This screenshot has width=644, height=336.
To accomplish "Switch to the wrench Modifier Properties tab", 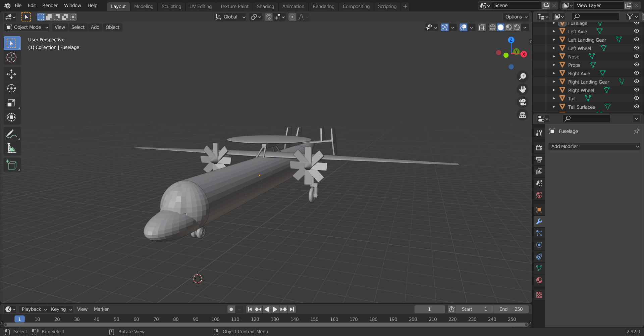I will point(539,221).
